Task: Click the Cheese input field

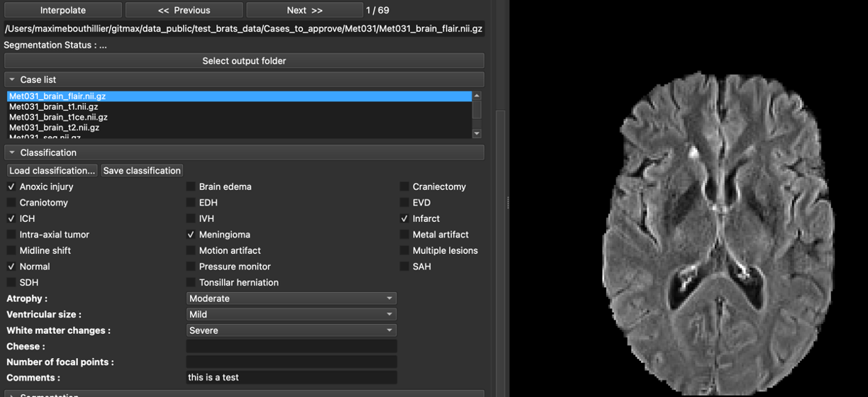Action: tap(291, 346)
